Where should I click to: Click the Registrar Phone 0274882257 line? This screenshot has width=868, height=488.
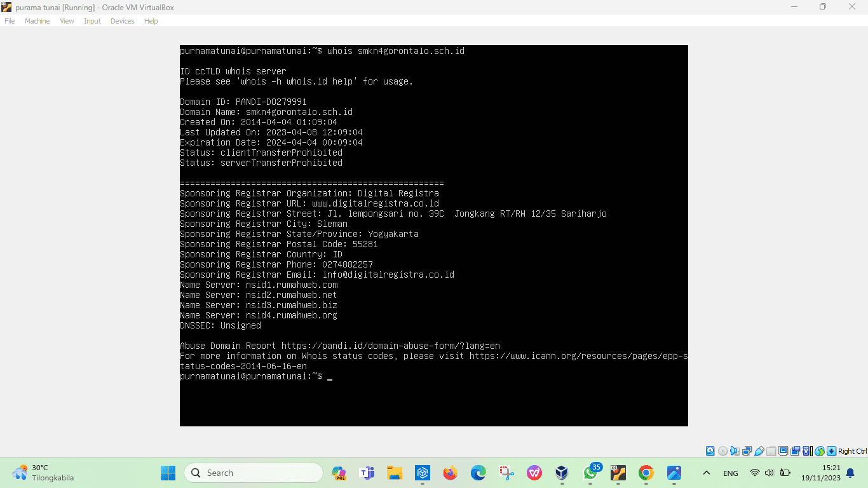(x=276, y=264)
